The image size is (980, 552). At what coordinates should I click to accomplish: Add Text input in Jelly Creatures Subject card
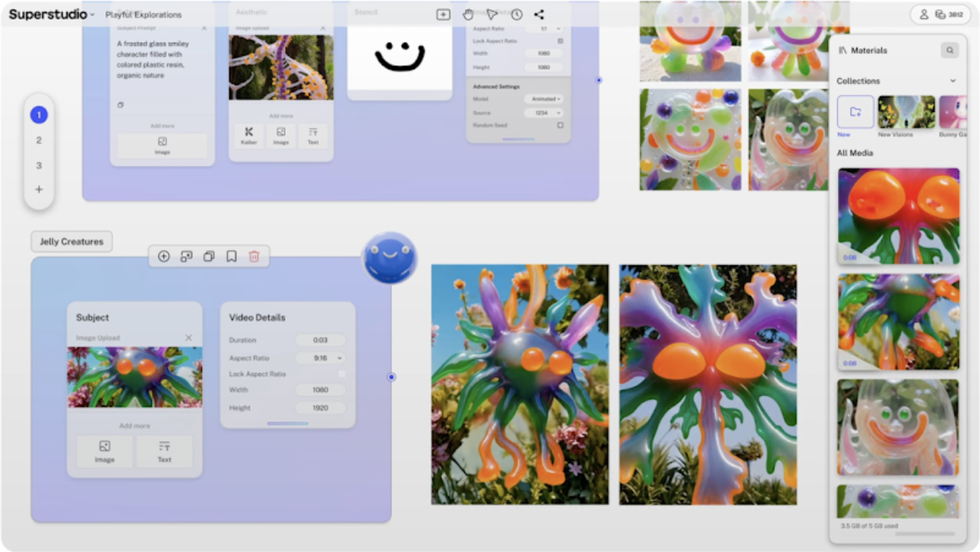[x=164, y=452]
